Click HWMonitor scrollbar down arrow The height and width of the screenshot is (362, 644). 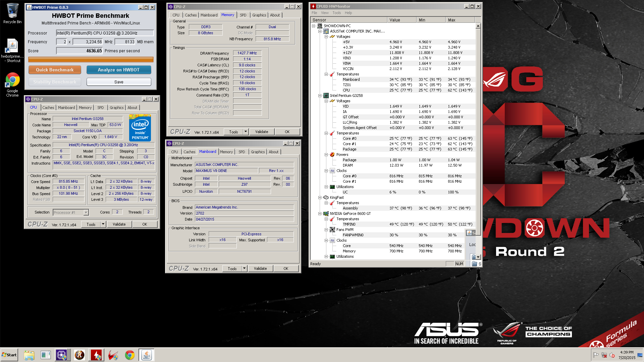pyautogui.click(x=478, y=257)
